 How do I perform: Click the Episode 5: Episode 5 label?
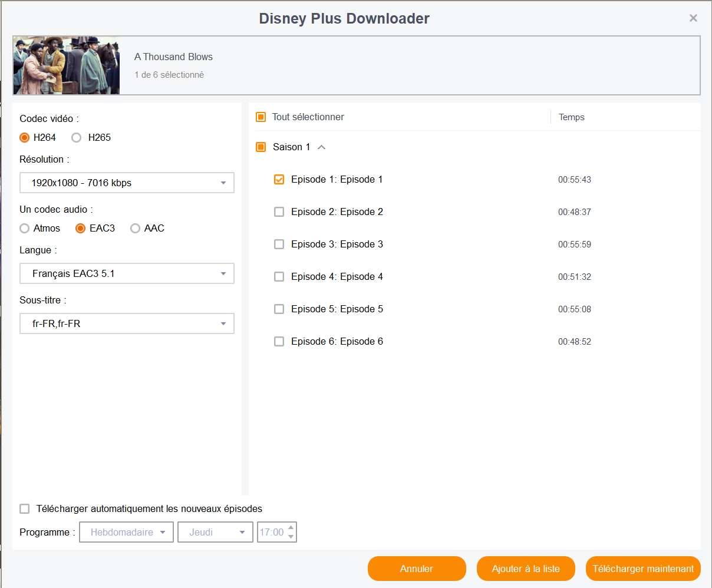[337, 309]
